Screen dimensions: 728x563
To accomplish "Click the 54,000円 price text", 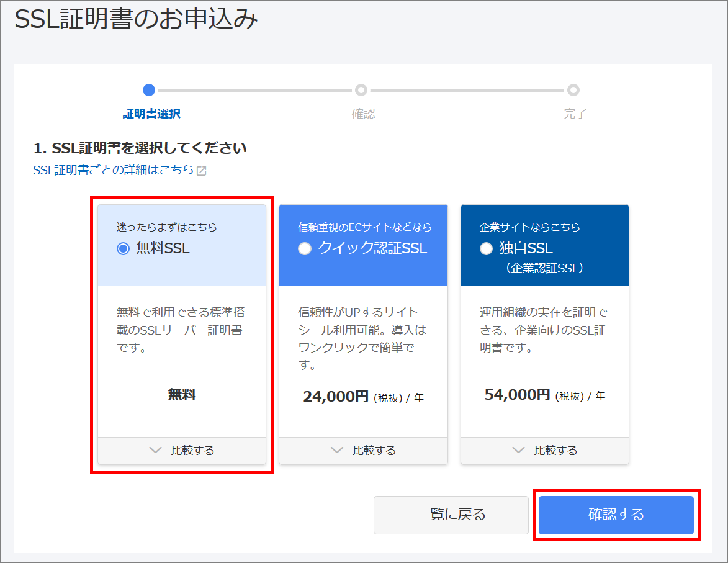I will (x=517, y=395).
